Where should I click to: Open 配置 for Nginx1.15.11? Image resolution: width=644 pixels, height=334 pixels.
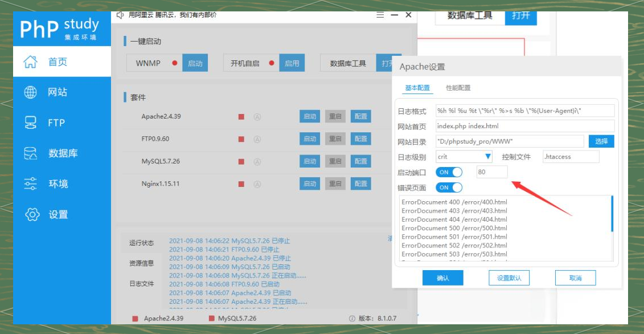click(x=360, y=184)
